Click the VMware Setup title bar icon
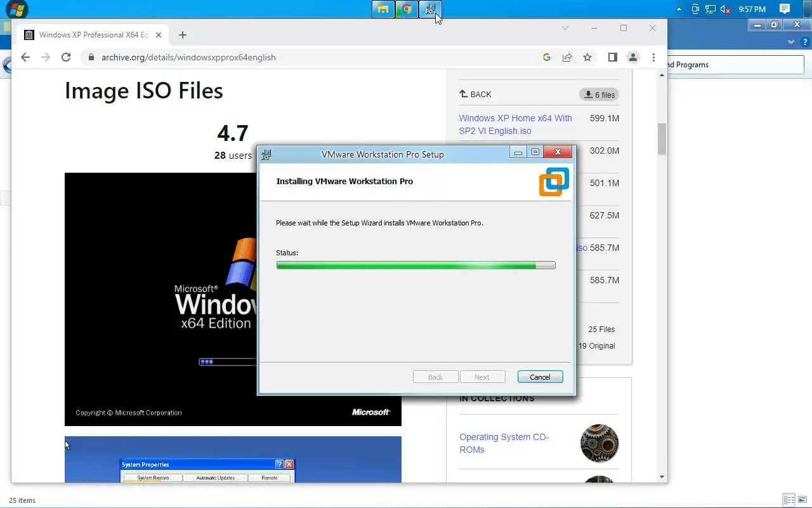 pyautogui.click(x=266, y=154)
